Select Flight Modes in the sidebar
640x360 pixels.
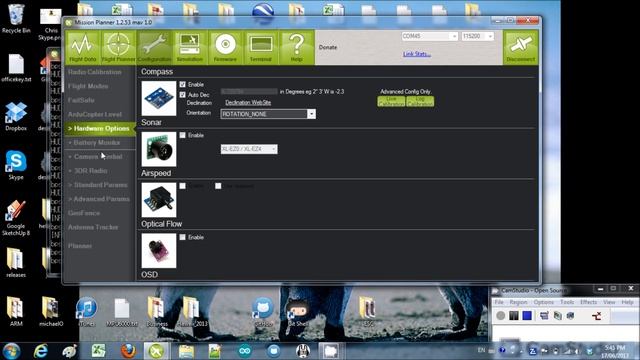coord(88,86)
